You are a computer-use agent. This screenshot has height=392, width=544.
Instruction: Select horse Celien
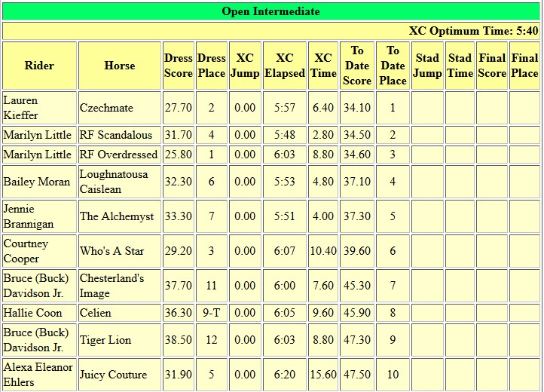coord(96,313)
